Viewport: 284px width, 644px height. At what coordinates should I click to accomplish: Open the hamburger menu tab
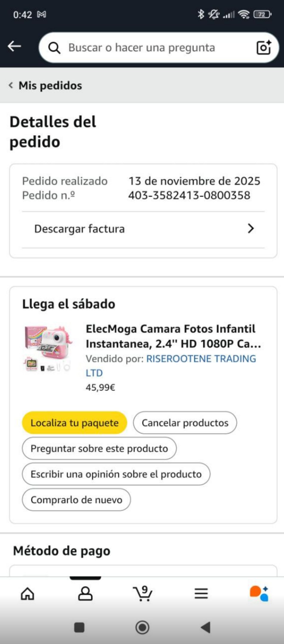point(201,594)
